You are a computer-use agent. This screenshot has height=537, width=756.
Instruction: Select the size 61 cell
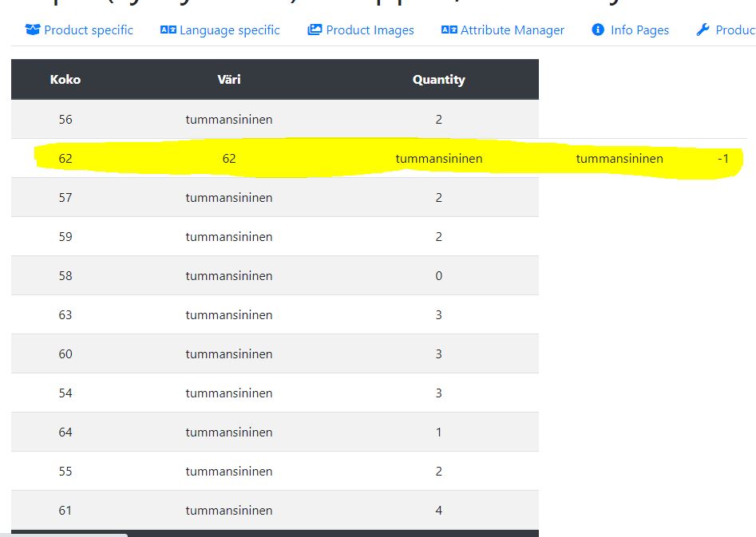[65, 510]
